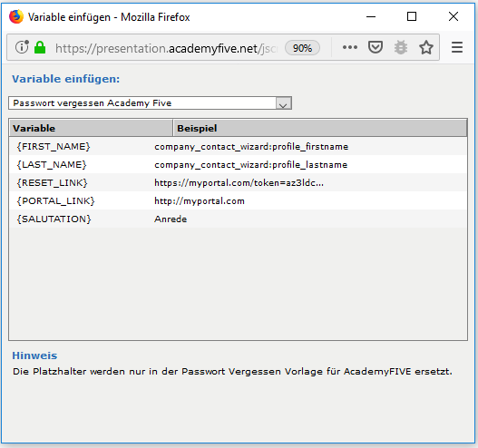
Task: Choose the {PORTAL_LINK} variable
Action: pyautogui.click(x=238, y=200)
